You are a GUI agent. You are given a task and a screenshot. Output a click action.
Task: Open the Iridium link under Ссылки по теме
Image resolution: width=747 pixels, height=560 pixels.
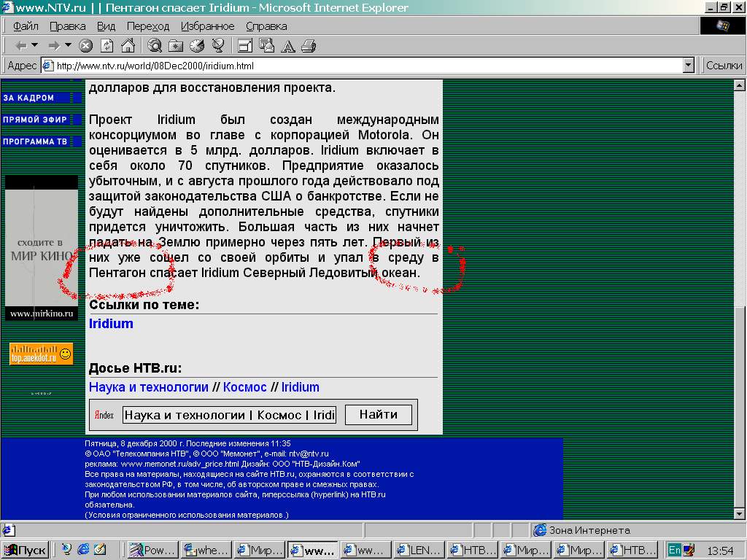click(111, 324)
